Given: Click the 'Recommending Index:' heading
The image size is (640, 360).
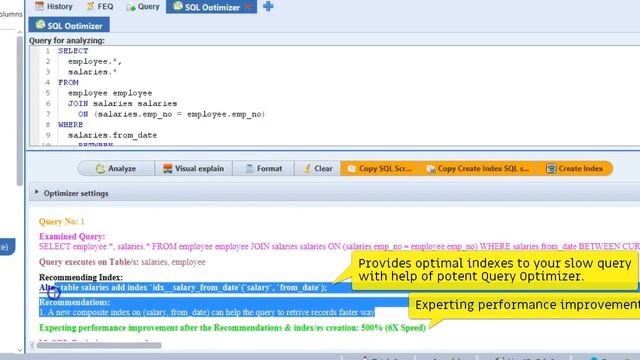Looking at the screenshot, I should tap(81, 277).
